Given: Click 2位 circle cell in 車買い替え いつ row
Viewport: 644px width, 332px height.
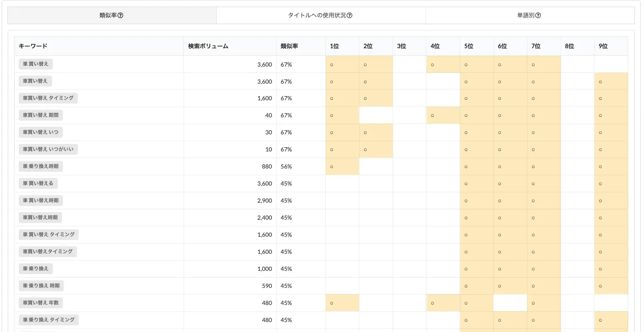Looking at the screenshot, I should tap(365, 132).
